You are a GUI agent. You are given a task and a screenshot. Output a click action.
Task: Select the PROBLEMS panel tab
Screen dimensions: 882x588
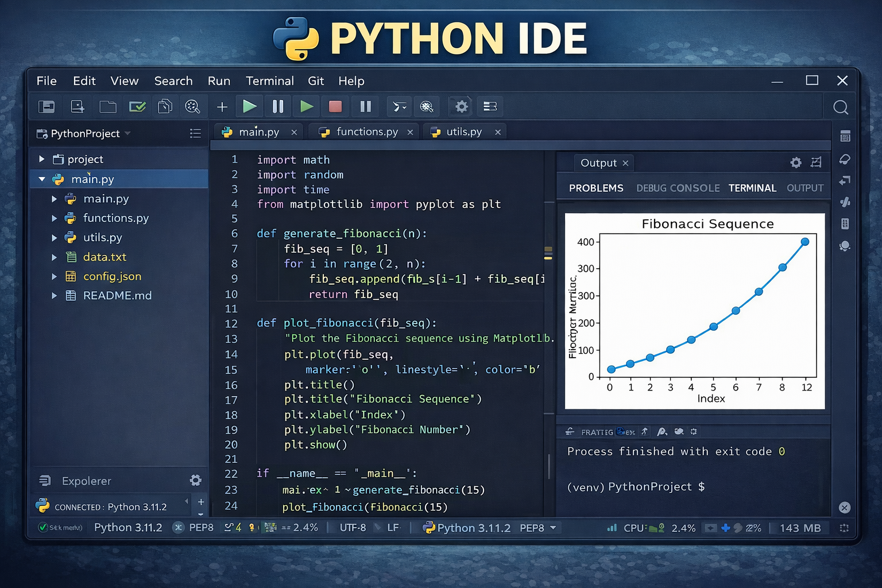coord(596,188)
